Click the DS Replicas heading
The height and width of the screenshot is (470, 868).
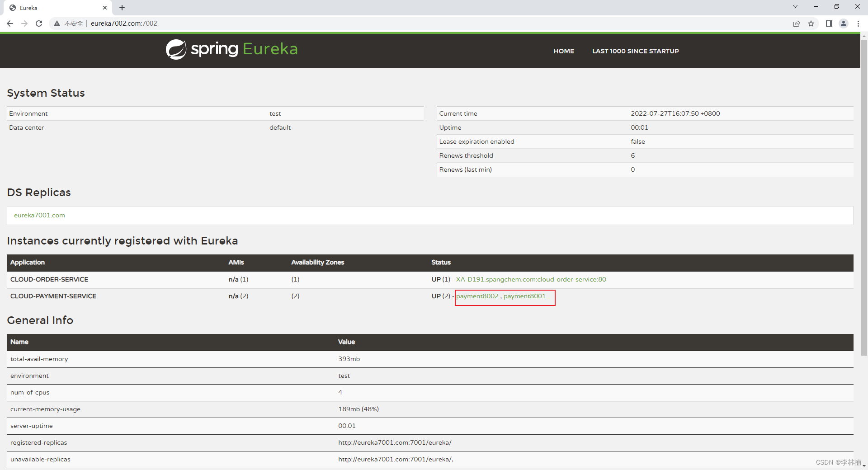pyautogui.click(x=39, y=193)
